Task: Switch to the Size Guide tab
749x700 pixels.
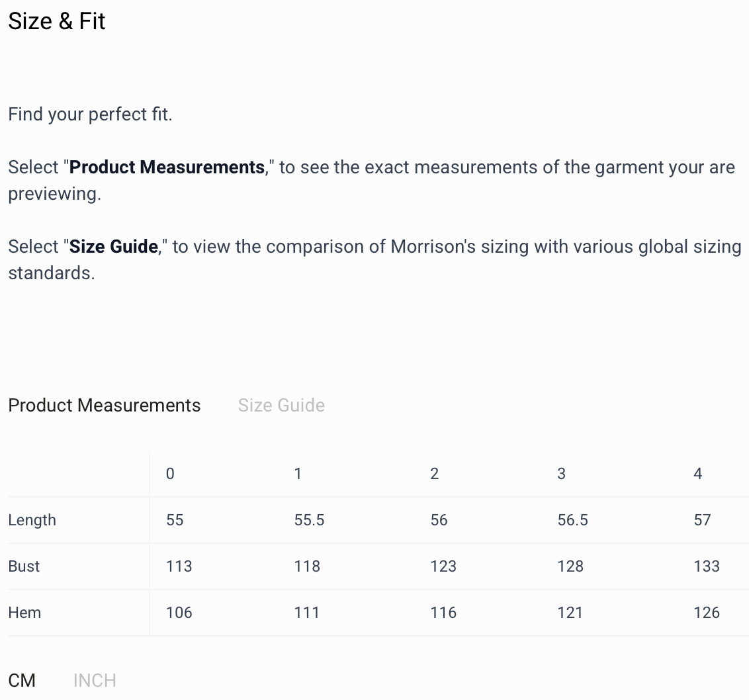Action: pyautogui.click(x=281, y=405)
